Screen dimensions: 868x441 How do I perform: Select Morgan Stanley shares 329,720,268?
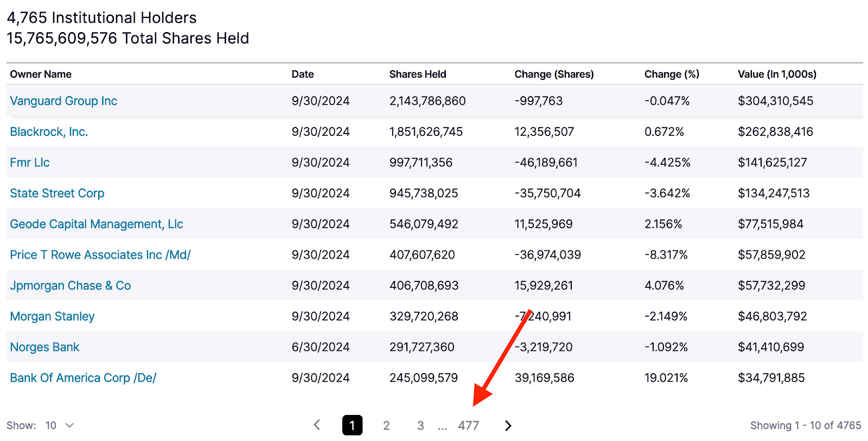424,317
